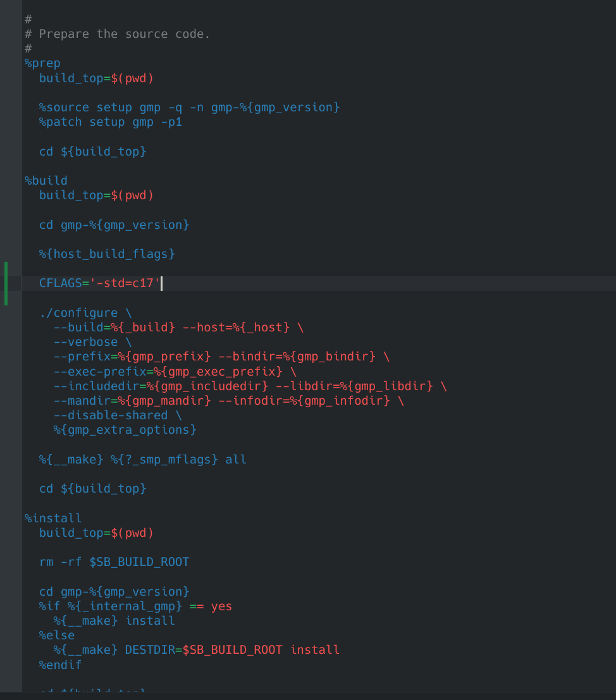
Task: Click the green change marker in the gutter
Action: (x=6, y=283)
